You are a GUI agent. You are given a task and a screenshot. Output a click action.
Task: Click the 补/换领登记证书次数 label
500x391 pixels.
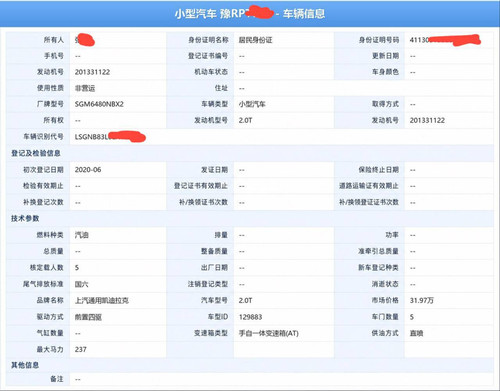click(x=369, y=202)
